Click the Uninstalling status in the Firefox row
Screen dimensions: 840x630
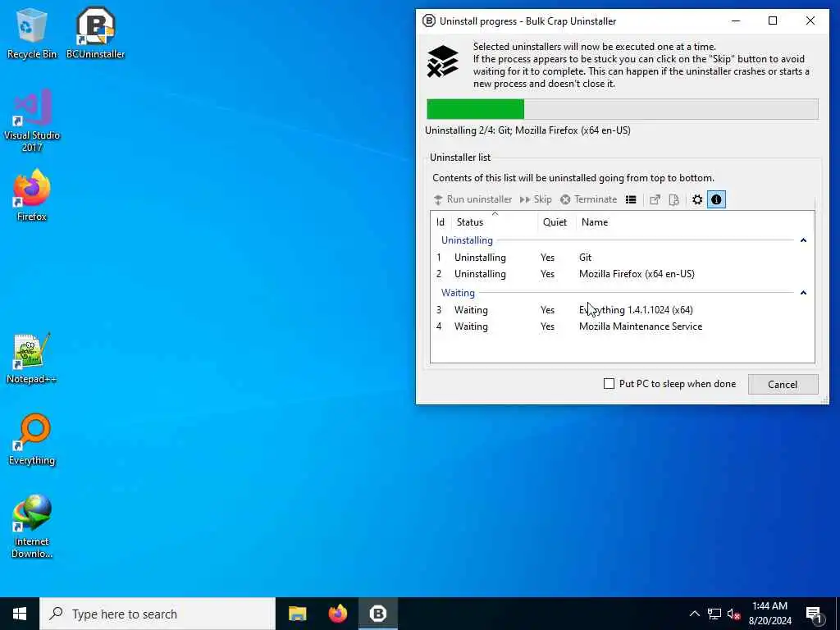[480, 274]
